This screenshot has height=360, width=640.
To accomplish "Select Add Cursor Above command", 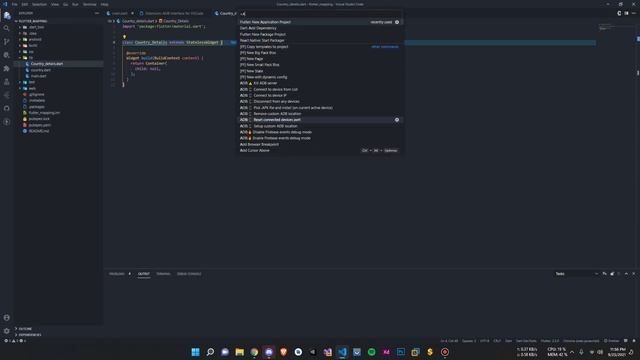I will click(320, 151).
